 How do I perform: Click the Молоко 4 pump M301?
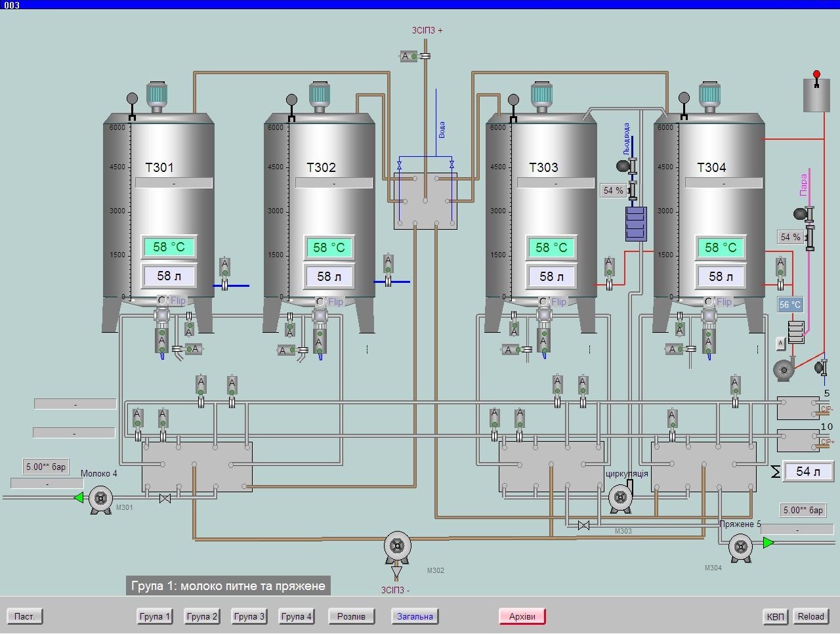point(100,499)
